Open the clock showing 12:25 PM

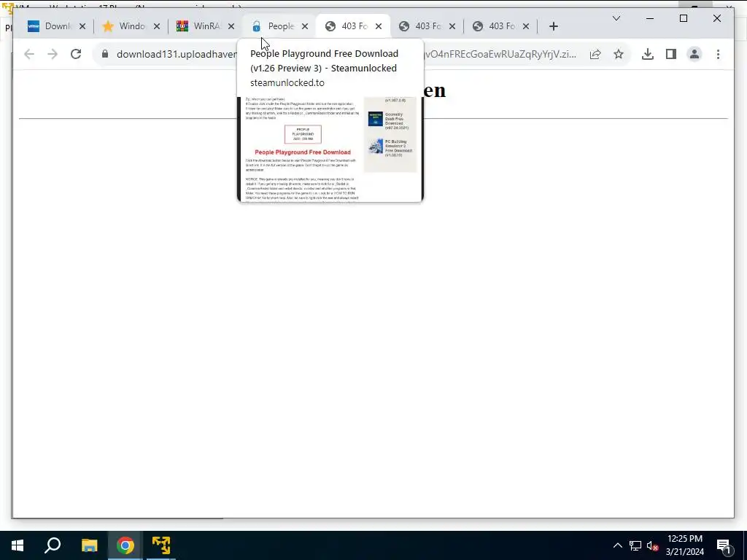point(684,545)
